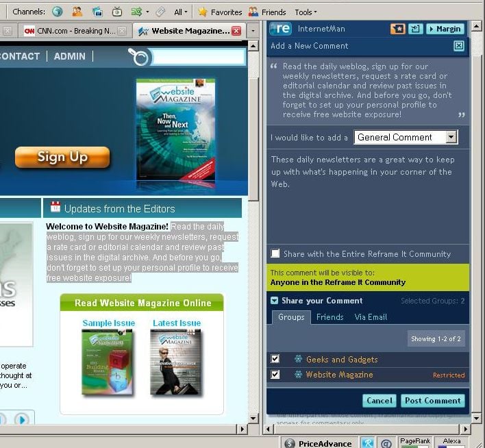Check Share with the Entire Reframe It Community
Screen dimensions: 485x448
point(275,253)
